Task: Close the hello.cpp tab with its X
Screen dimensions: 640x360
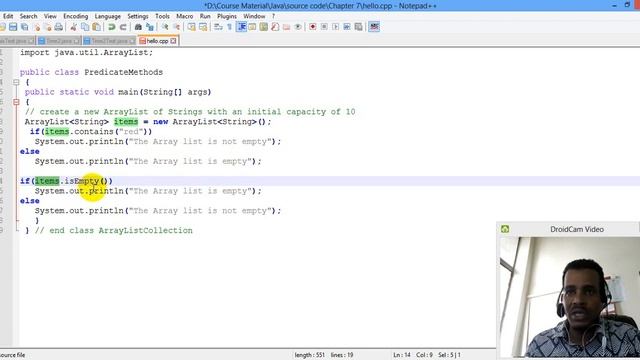Action: tap(173, 41)
